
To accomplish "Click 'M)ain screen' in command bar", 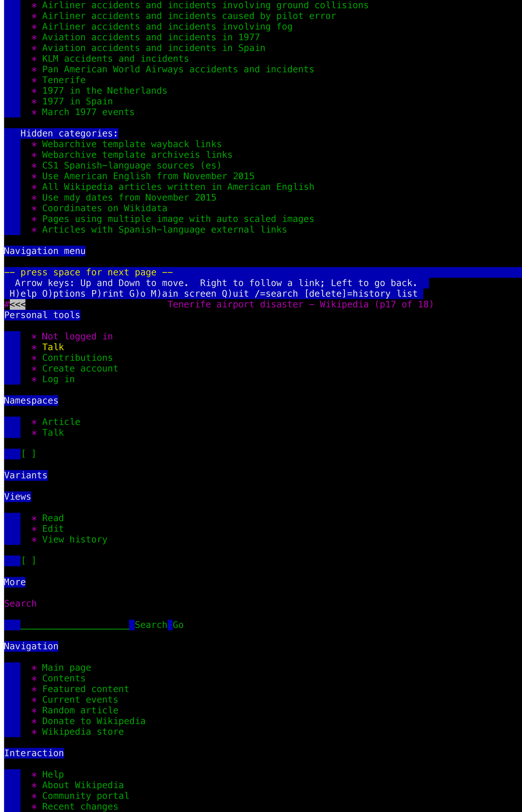I will [183, 294].
